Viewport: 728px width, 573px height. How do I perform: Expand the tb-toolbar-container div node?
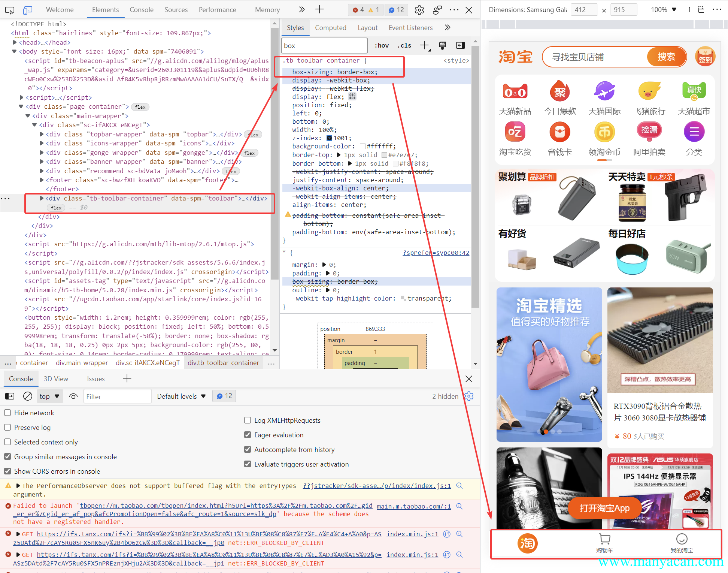click(x=42, y=199)
